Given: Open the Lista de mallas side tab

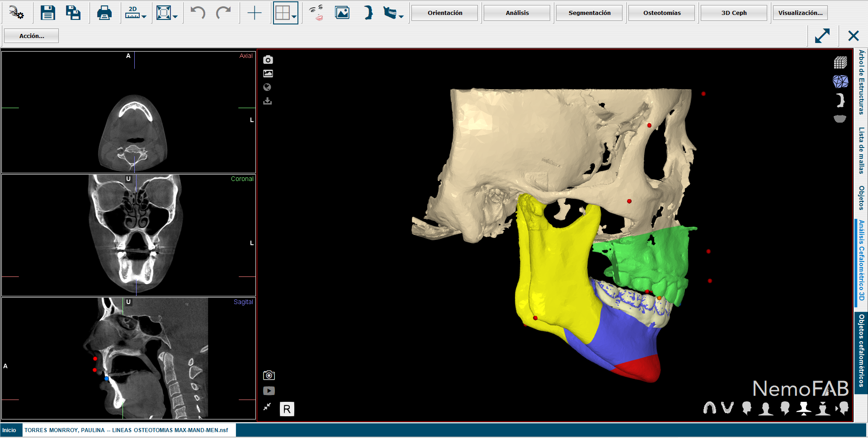Looking at the screenshot, I should pyautogui.click(x=861, y=150).
